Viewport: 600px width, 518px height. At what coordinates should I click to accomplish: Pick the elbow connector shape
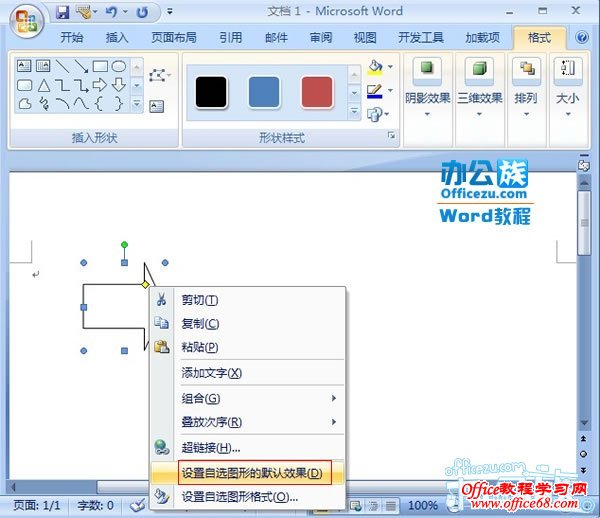click(62, 85)
